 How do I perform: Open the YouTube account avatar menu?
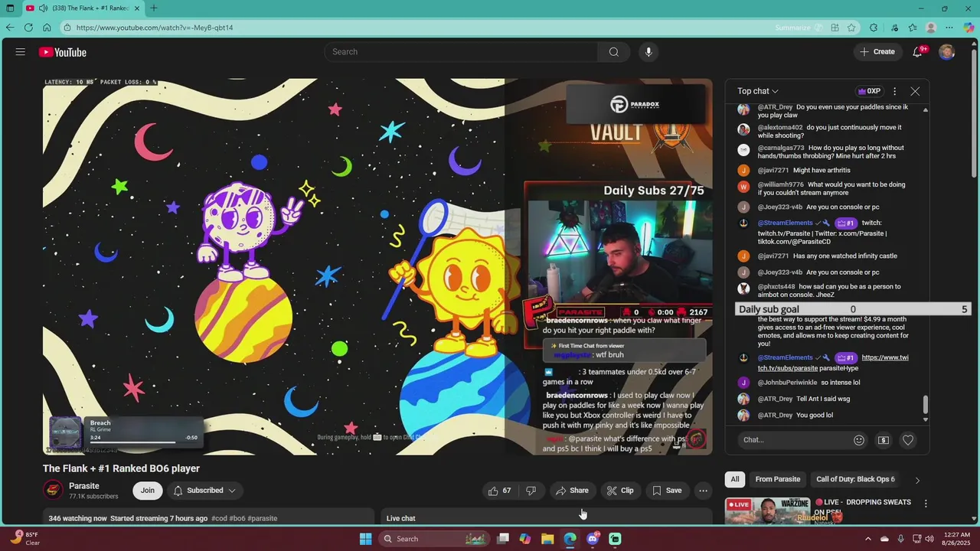tap(947, 52)
